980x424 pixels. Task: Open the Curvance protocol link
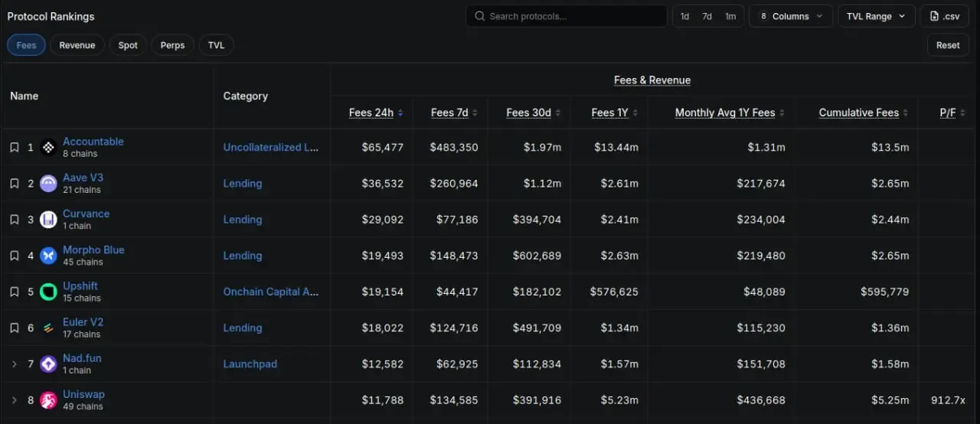(x=86, y=214)
